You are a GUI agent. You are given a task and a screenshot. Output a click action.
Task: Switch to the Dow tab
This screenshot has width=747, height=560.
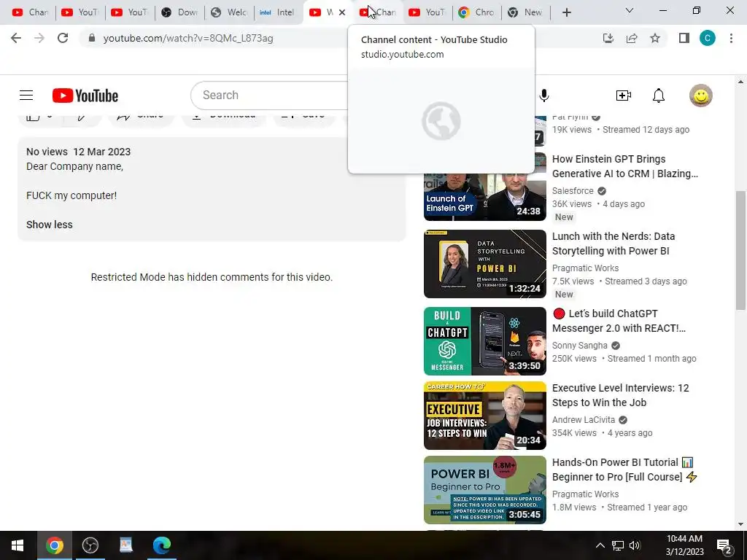pyautogui.click(x=179, y=12)
